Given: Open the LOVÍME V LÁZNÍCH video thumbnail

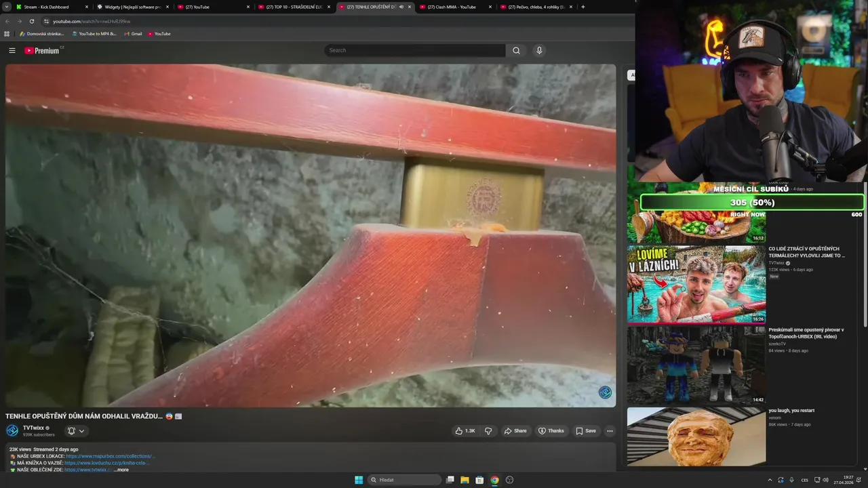Looking at the screenshot, I should coord(696,284).
